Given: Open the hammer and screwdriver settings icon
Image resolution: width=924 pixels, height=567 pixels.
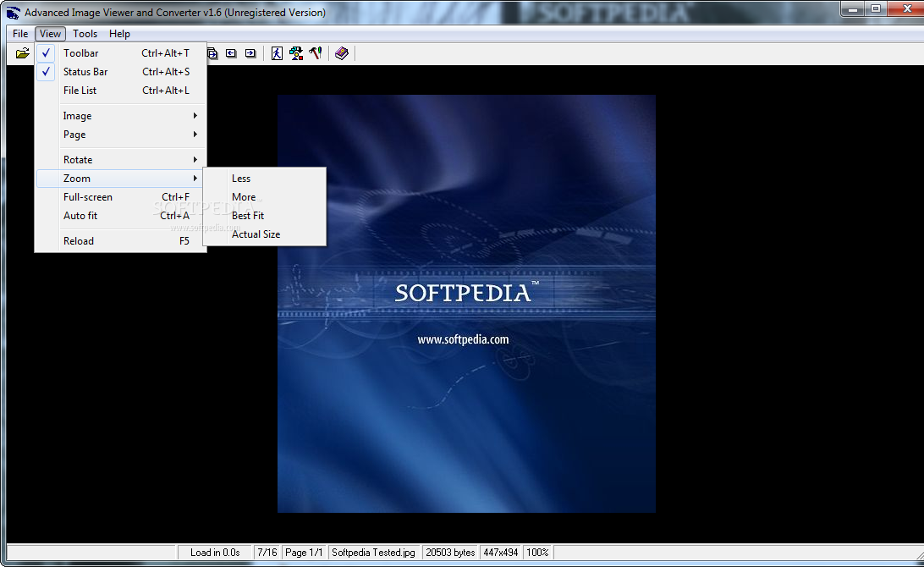Looking at the screenshot, I should pyautogui.click(x=316, y=53).
